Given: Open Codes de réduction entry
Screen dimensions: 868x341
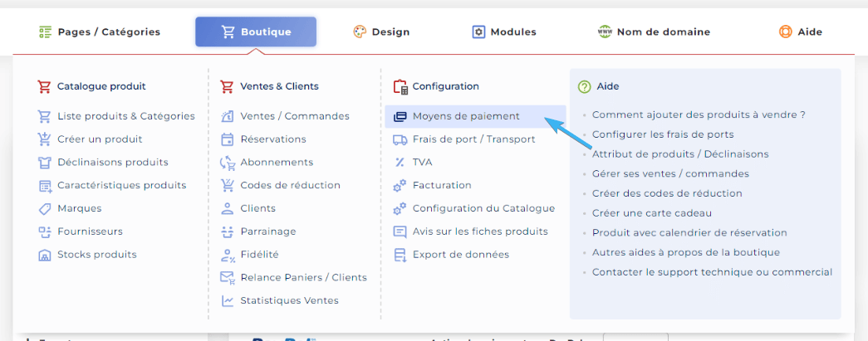Looking at the screenshot, I should click(x=290, y=185).
